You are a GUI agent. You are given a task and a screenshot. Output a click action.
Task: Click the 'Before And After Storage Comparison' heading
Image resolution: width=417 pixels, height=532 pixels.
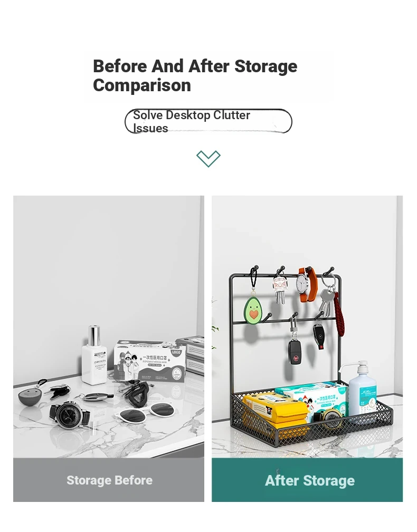[x=195, y=75]
